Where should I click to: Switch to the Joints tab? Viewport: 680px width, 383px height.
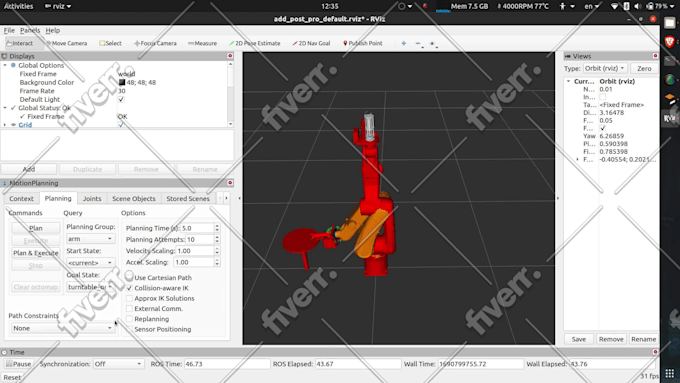[x=92, y=198]
